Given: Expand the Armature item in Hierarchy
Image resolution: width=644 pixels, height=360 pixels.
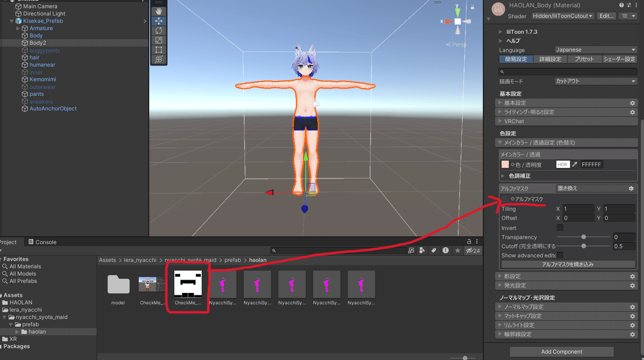Looking at the screenshot, I should [x=18, y=28].
